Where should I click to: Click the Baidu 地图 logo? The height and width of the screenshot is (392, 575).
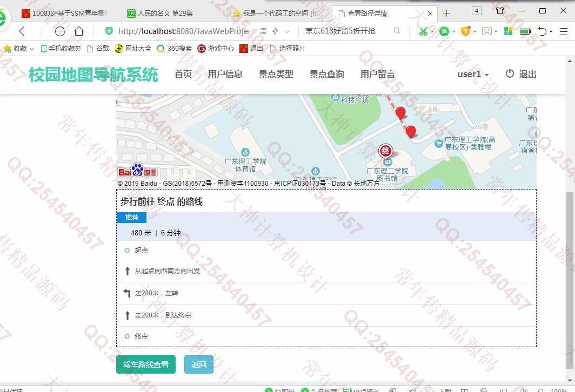tap(137, 171)
